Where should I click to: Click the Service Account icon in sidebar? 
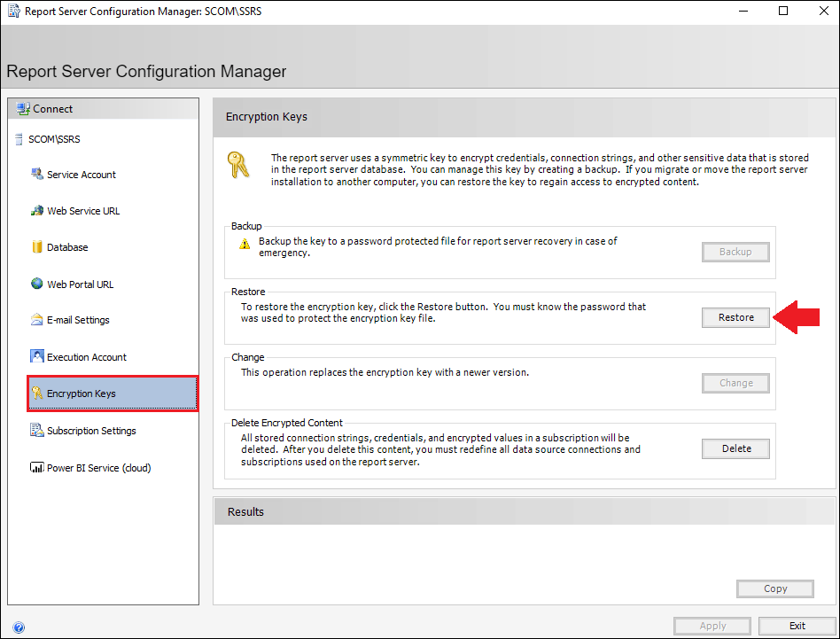(37, 174)
